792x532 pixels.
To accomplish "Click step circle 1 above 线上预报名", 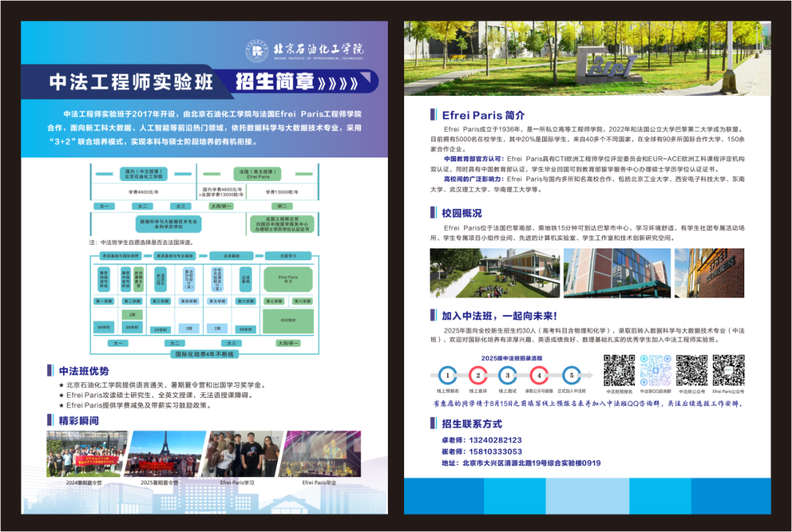I will pyautogui.click(x=447, y=375).
